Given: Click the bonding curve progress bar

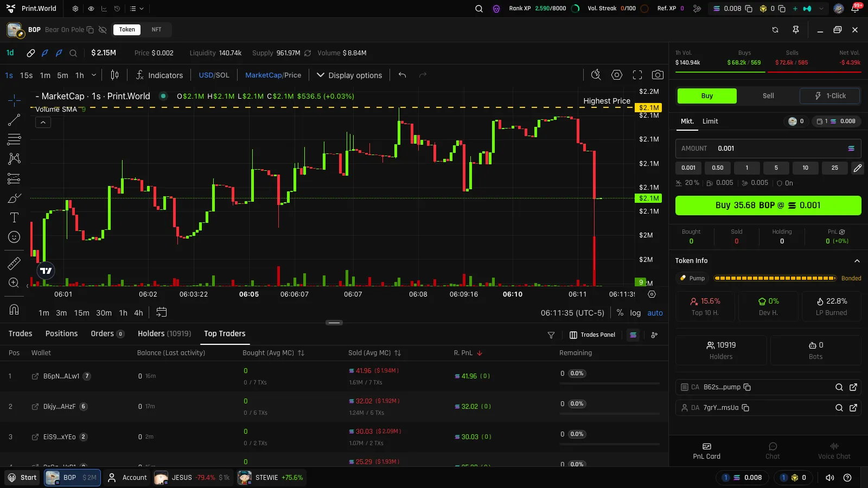Looking at the screenshot, I should tap(775, 278).
